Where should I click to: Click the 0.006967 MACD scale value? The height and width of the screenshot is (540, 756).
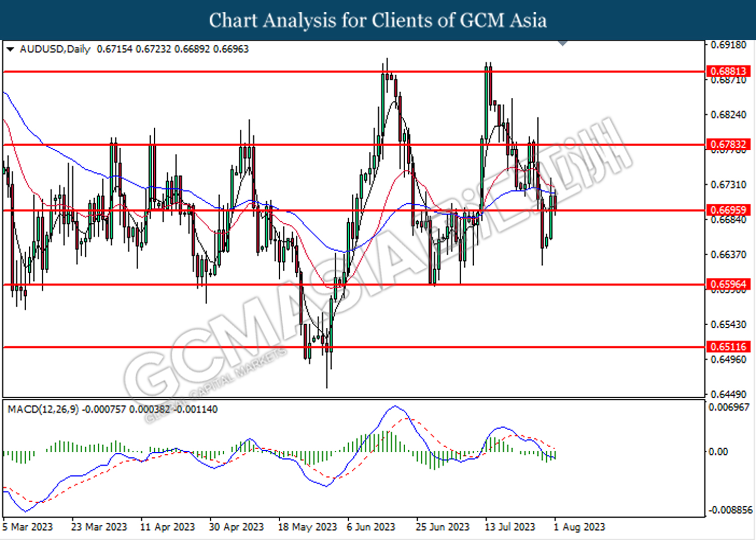[729, 407]
